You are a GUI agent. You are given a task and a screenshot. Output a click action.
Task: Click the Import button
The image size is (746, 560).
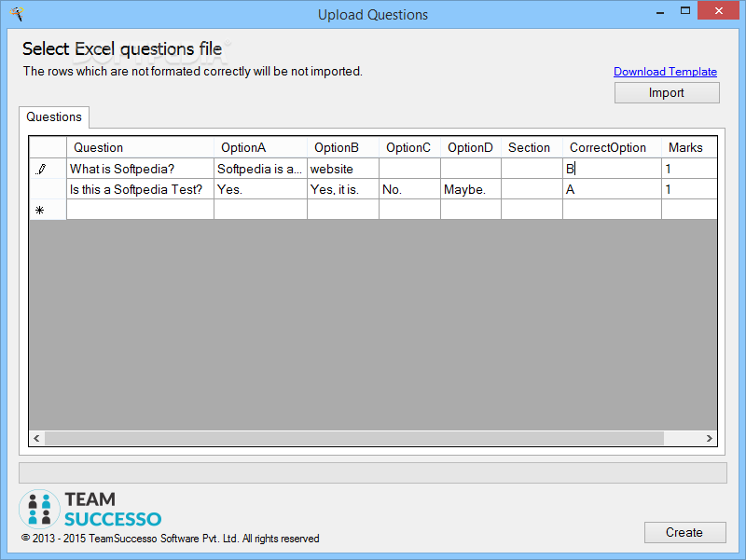click(667, 92)
